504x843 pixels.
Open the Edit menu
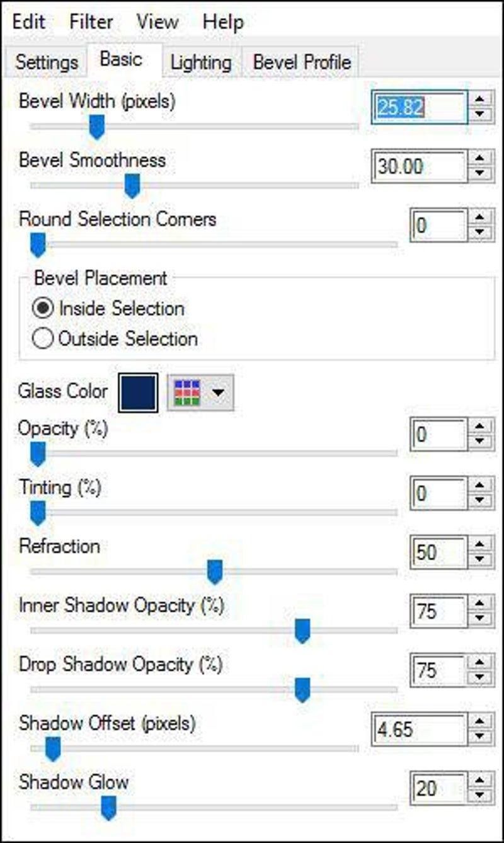pyautogui.click(x=29, y=22)
